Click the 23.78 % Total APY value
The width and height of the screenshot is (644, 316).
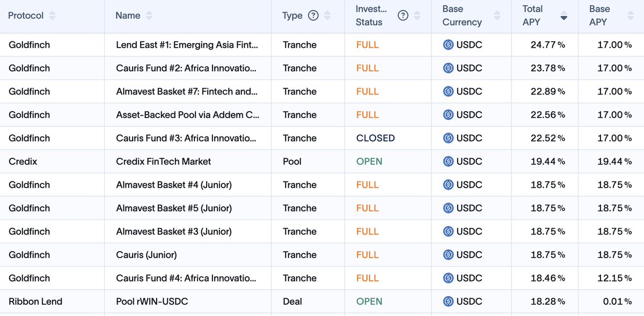pyautogui.click(x=548, y=68)
